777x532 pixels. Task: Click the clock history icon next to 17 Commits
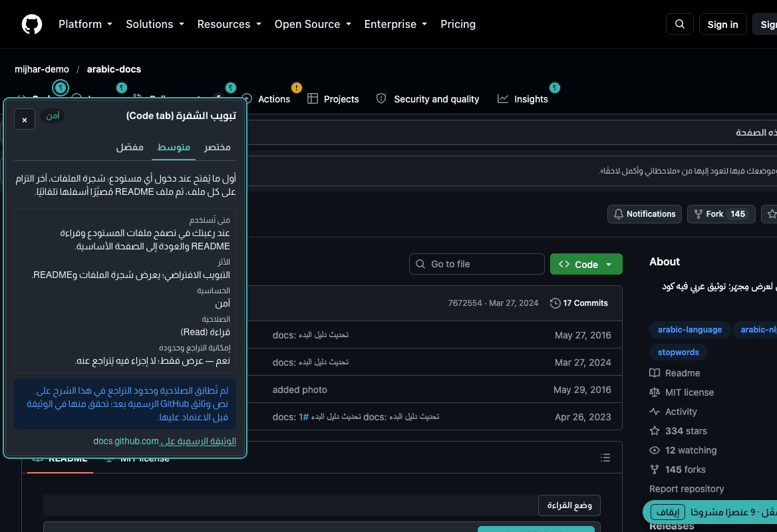point(555,303)
